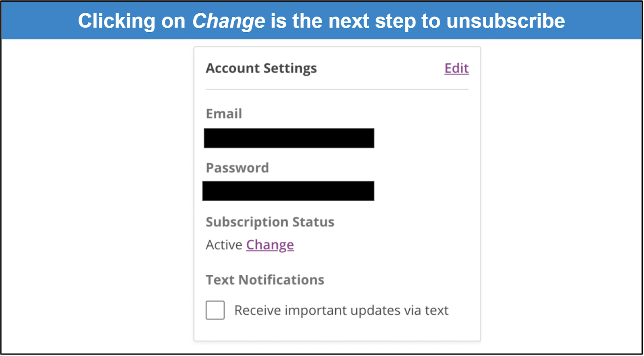Screen dimensions: 644x356
Task: Click the Active subscription status text
Action: coord(224,245)
